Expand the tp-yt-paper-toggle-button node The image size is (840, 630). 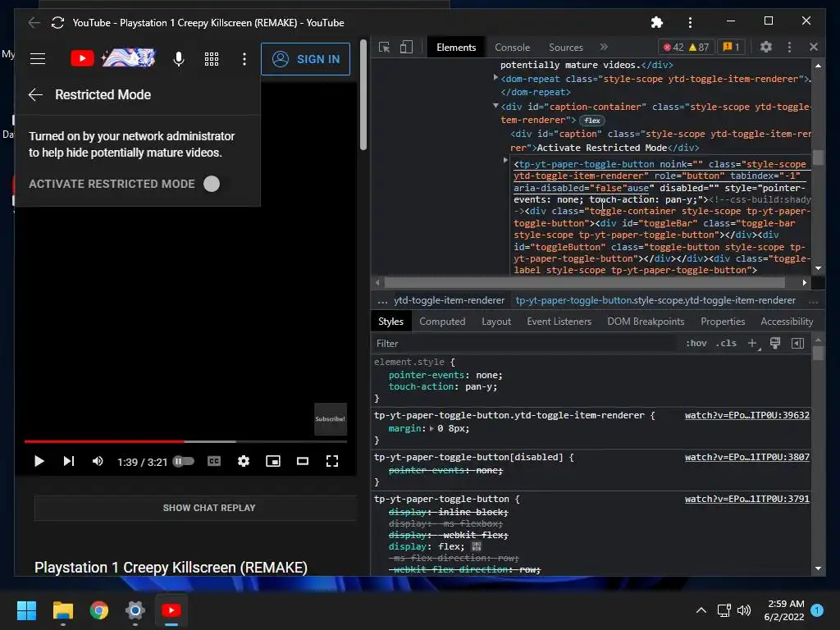click(505, 160)
